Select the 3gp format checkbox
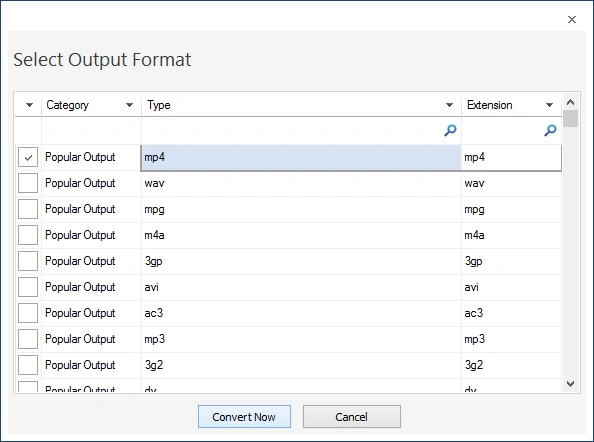Screen dimensions: 594x442 tap(28, 261)
